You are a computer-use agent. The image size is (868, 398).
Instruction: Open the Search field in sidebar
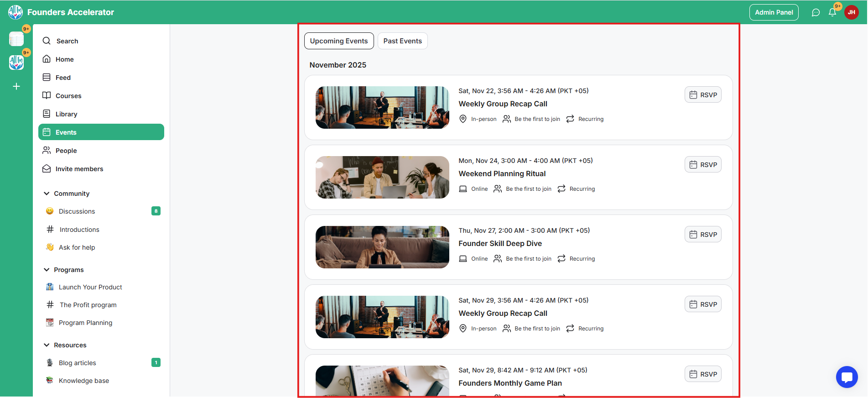101,41
